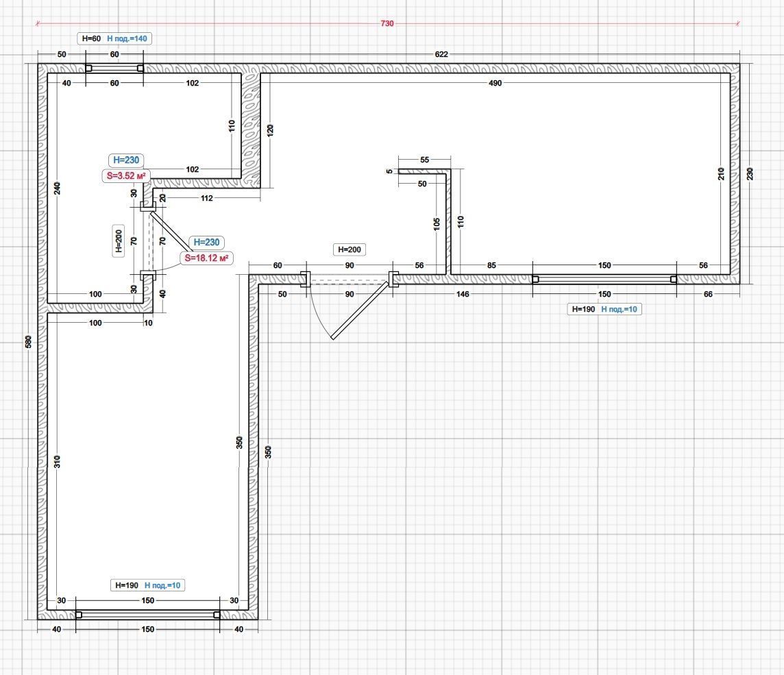Select the H=230 label above S=3.52 м²
The height and width of the screenshot is (675, 784).
point(126,160)
